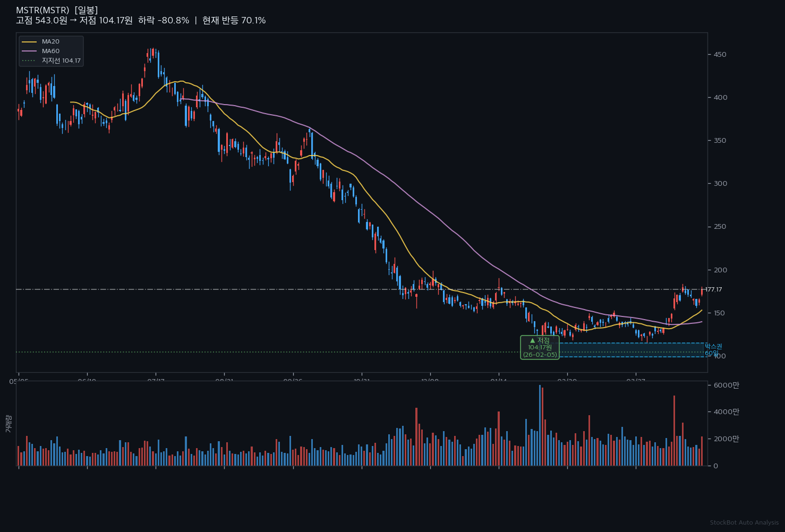Pick the yellow MA20 legend line sample
The height and width of the screenshot is (532, 785).
click(30, 41)
